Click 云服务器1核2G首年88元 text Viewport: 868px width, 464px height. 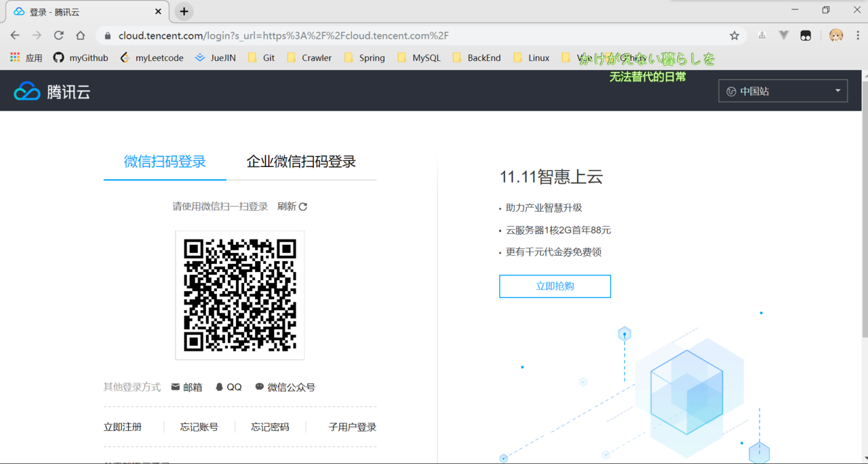click(x=558, y=230)
